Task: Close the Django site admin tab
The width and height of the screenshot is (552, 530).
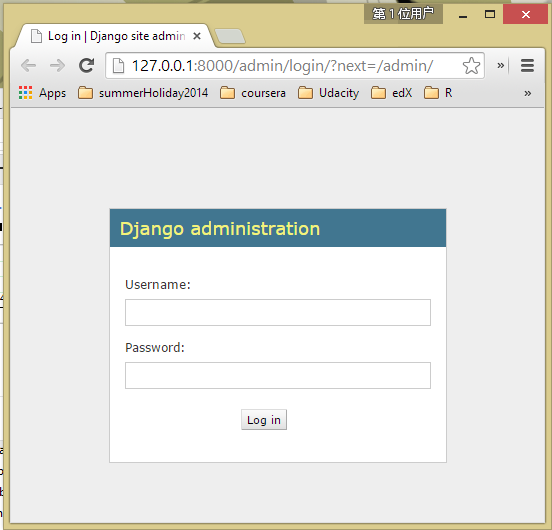Action: 197,36
